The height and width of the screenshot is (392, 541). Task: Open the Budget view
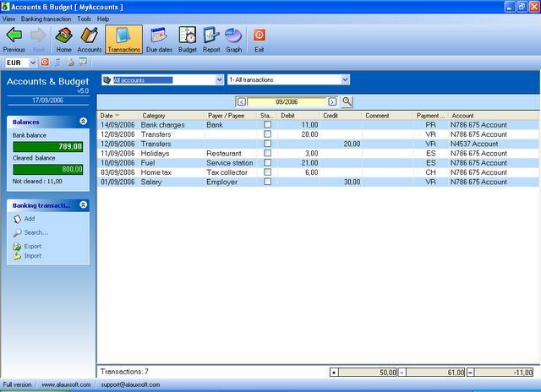pyautogui.click(x=188, y=39)
